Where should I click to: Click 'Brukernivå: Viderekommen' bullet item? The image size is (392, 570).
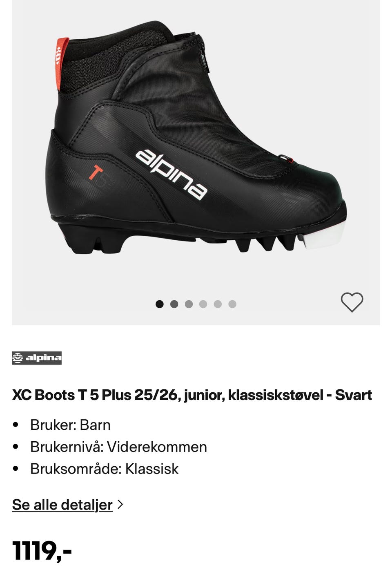[118, 447]
